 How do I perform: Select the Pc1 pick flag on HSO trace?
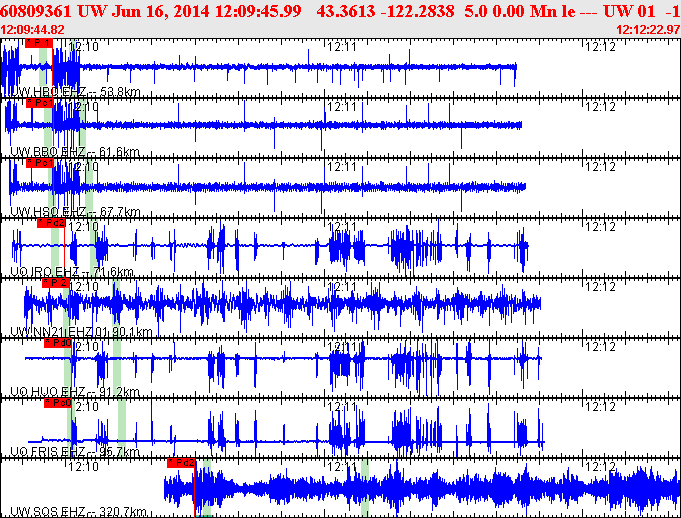point(41,163)
